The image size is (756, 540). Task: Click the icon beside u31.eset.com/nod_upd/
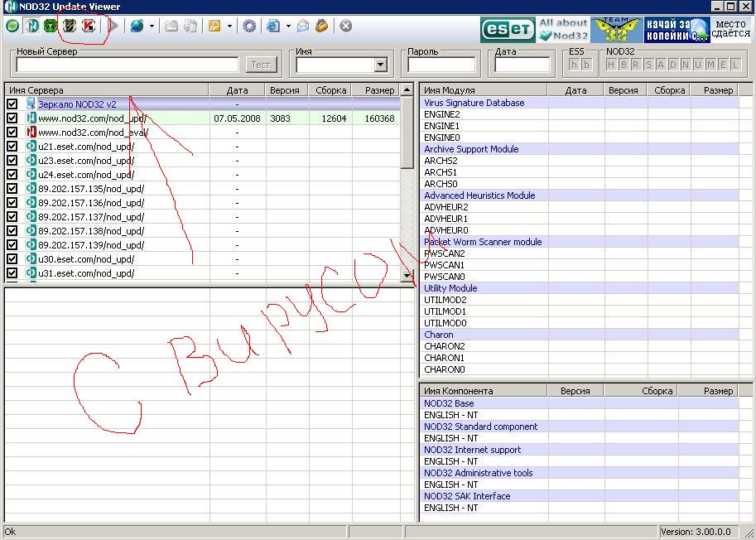click(x=31, y=272)
